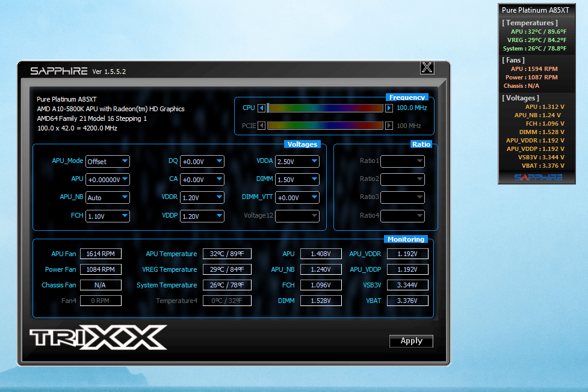Screen dimensions: 588x392
Task: Click the widget's [ Voltages ] header
Action: tap(521, 98)
